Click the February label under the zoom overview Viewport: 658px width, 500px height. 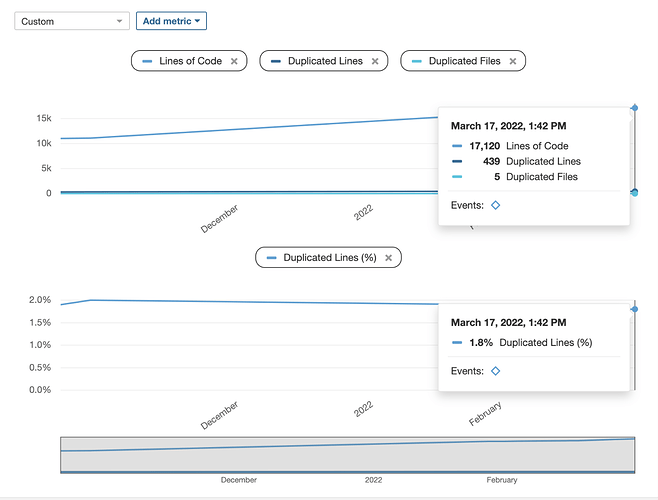click(x=501, y=480)
